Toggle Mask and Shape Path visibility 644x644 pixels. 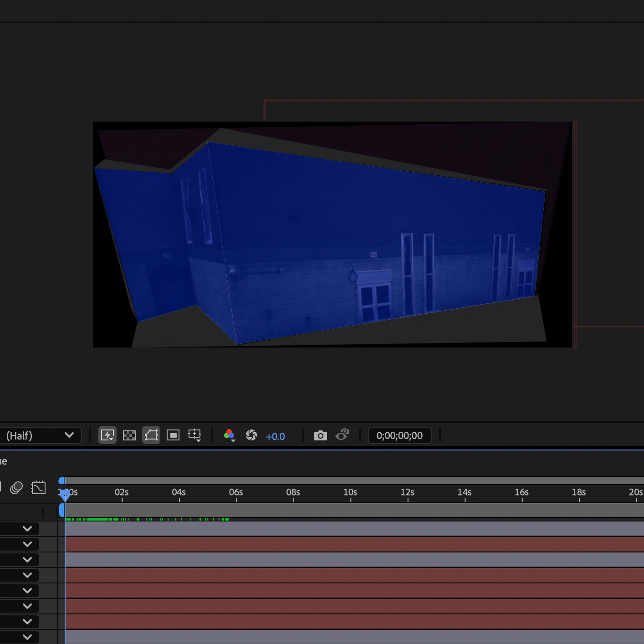pos(151,435)
